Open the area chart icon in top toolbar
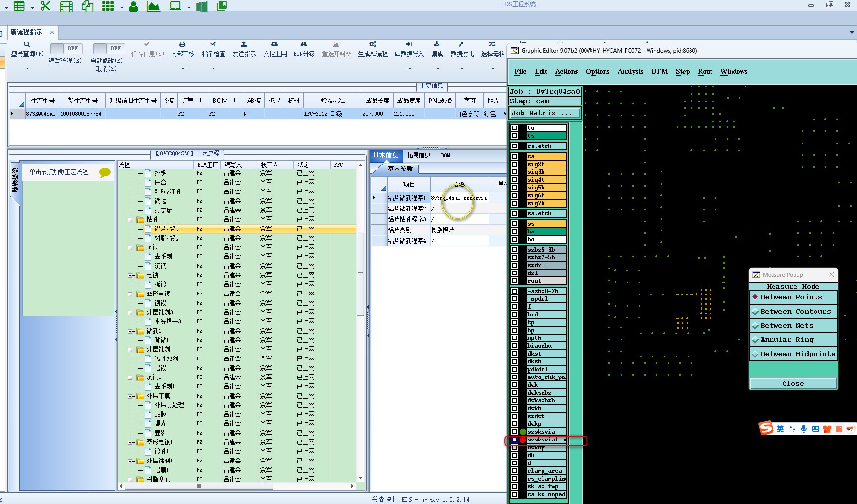Screen dimensions: 857x504 coord(153,6)
